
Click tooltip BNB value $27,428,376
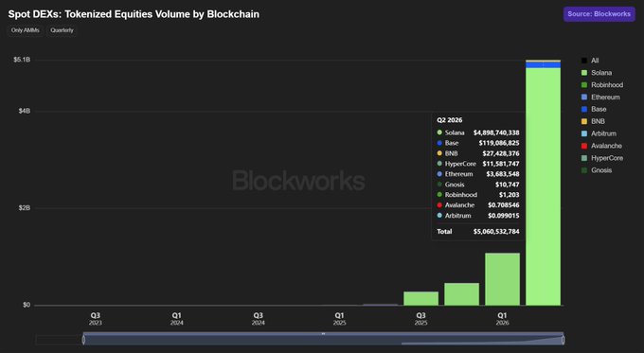(501, 153)
